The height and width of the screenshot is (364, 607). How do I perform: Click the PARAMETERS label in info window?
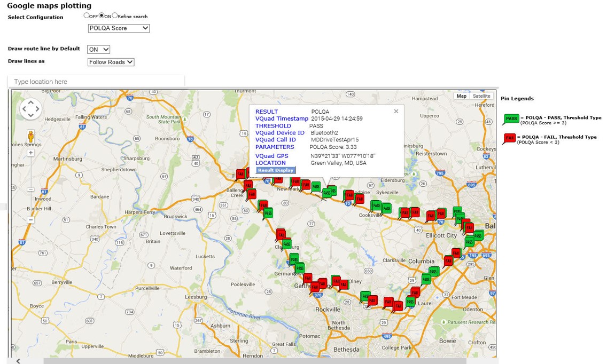point(275,147)
